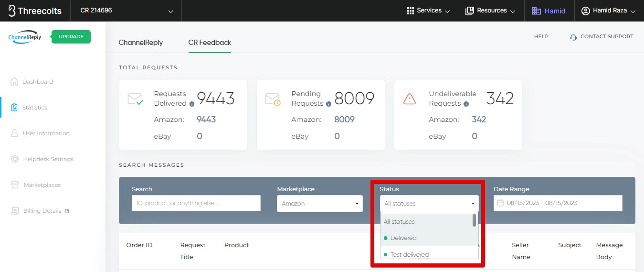Click the status list scrollbar

click(x=474, y=220)
